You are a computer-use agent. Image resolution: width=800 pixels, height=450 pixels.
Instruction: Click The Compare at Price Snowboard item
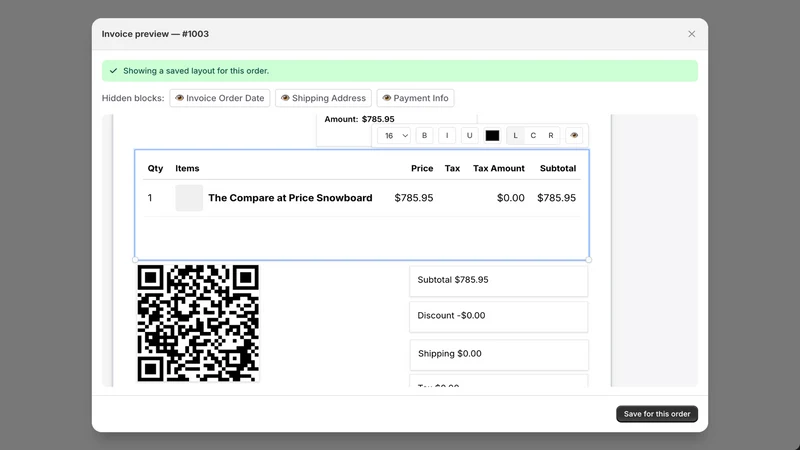pos(290,198)
